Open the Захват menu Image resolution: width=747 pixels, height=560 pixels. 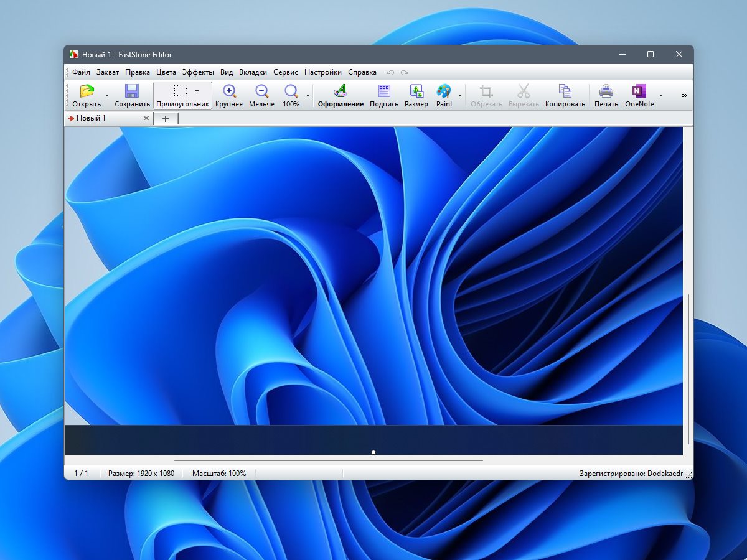pyautogui.click(x=108, y=72)
